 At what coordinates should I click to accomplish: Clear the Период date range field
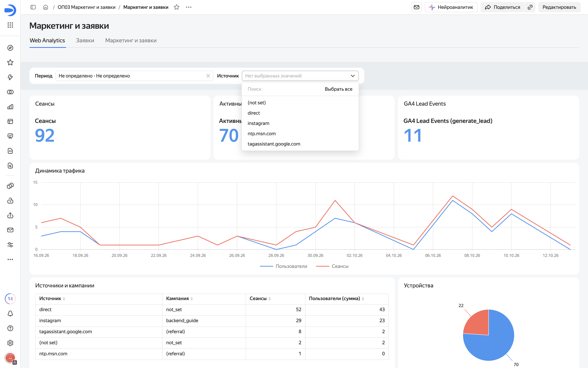coord(208,76)
